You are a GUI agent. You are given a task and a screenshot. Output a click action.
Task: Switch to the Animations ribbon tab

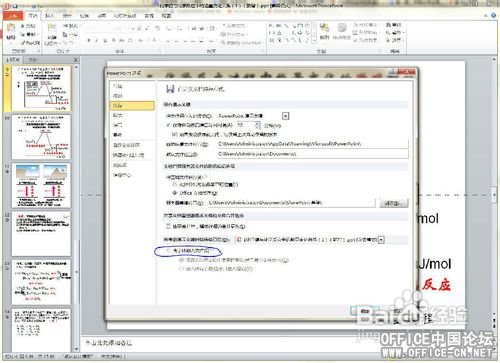pos(102,16)
